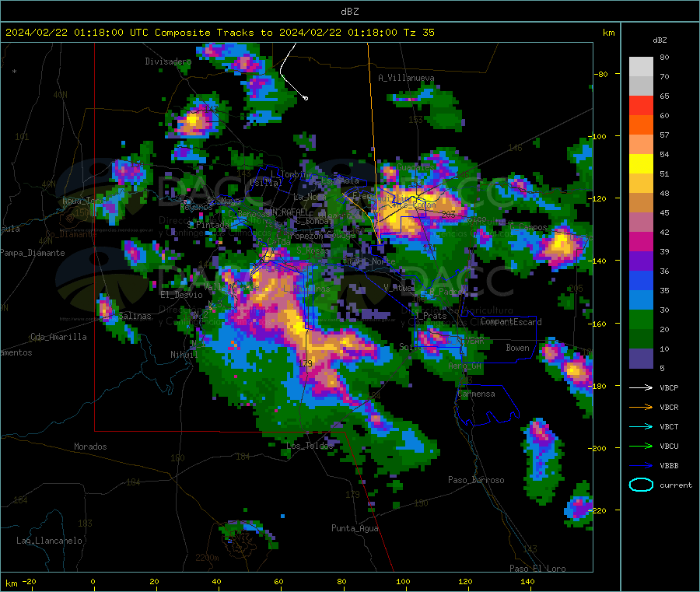The height and width of the screenshot is (592, 700).
Task: Select the light blue 30 dBZ color swatch
Action: coord(641,300)
